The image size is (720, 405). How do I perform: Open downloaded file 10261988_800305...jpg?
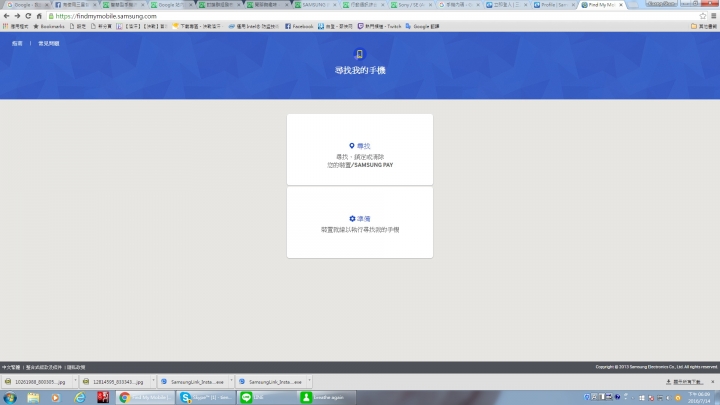[x=36, y=382]
